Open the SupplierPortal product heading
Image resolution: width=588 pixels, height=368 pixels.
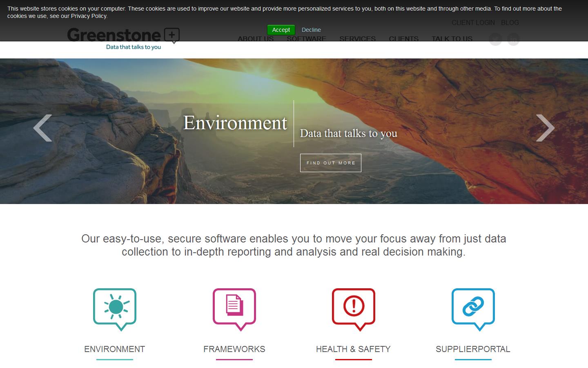pyautogui.click(x=473, y=349)
